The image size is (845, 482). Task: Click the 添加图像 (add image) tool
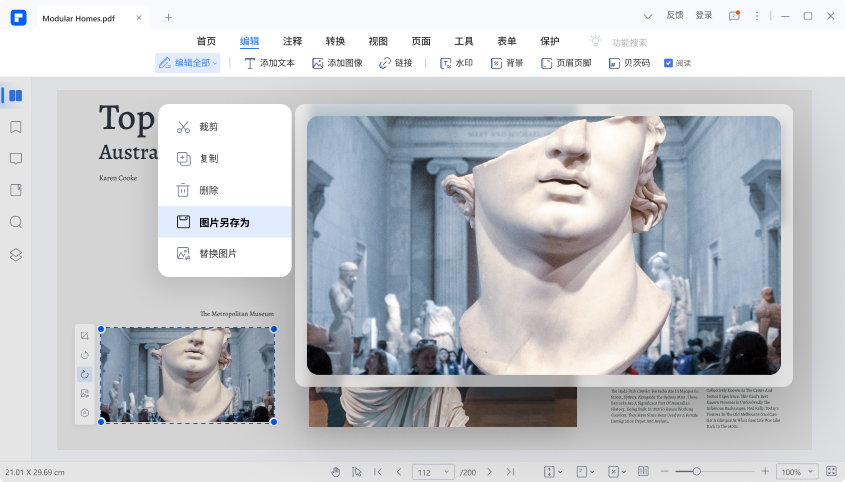[x=336, y=63]
